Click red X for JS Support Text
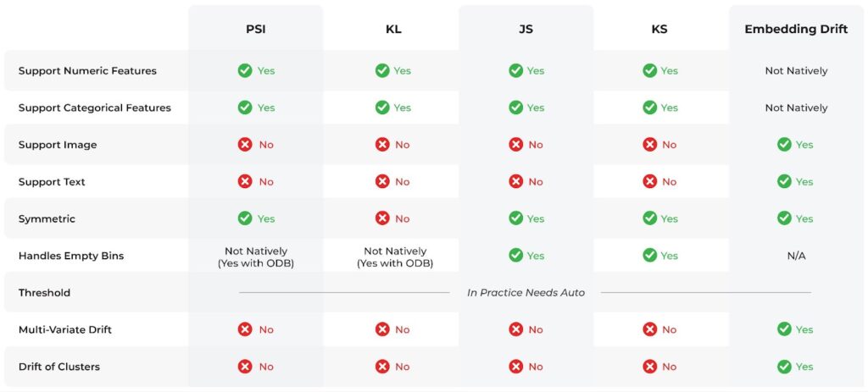Image resolution: width=868 pixels, height=392 pixels. click(515, 182)
